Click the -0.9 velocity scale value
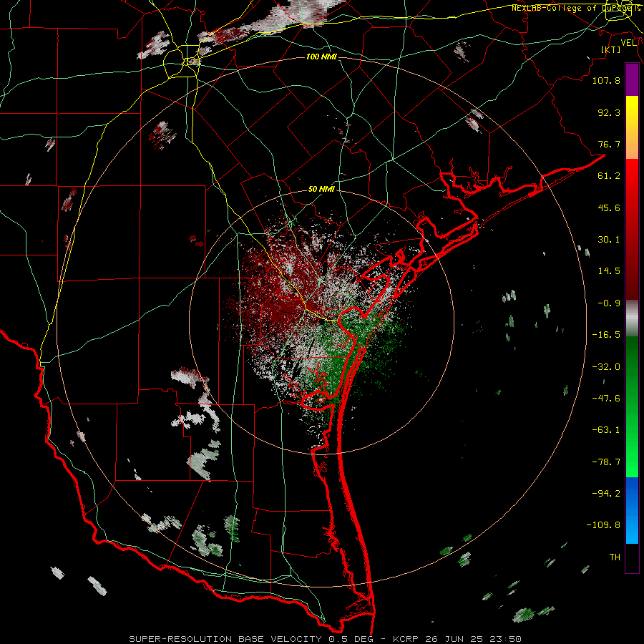The height and width of the screenshot is (644, 644). pos(609,303)
